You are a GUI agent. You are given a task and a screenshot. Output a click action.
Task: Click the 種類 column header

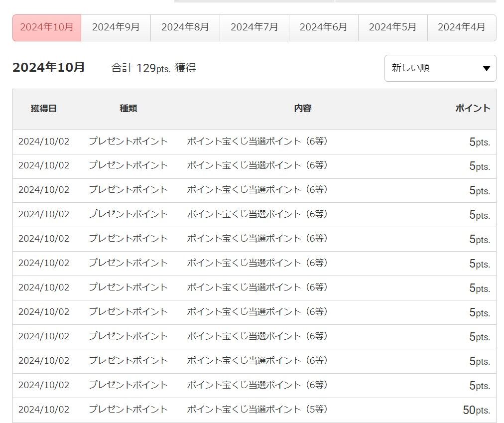point(128,109)
